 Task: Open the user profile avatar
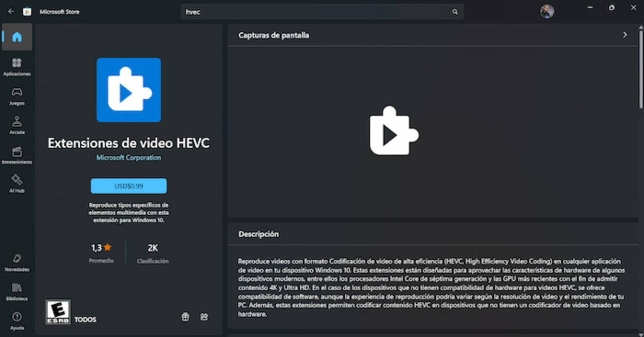pos(547,11)
